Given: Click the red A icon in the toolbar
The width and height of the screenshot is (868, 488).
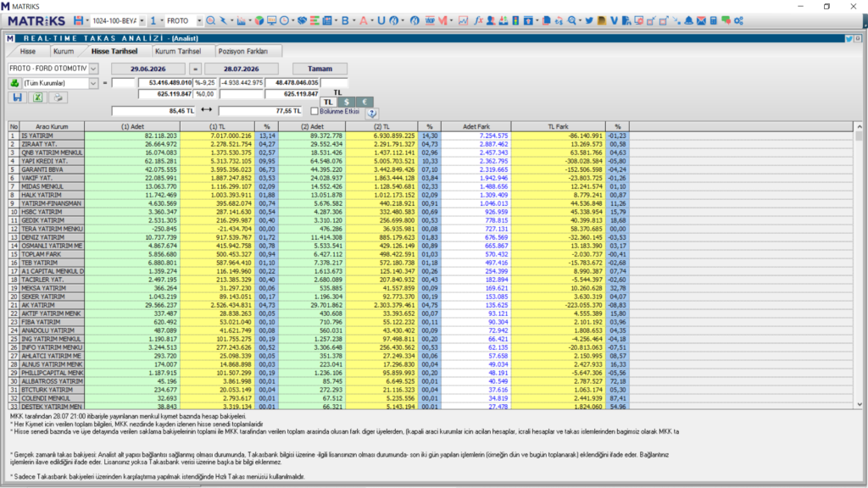Looking at the screenshot, I should [x=363, y=20].
